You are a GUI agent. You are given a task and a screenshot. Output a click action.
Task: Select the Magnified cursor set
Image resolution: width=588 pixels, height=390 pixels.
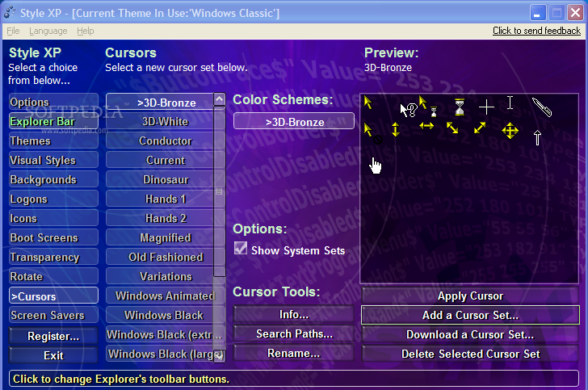pos(160,237)
